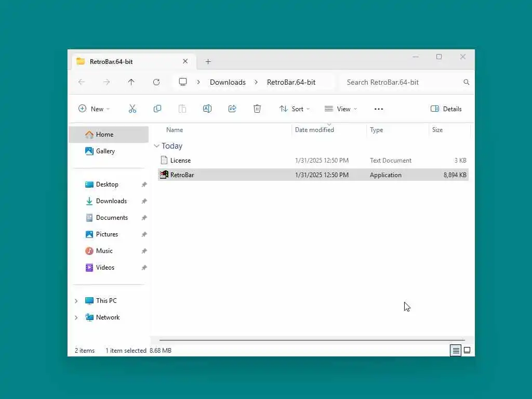Click '1 item selected 8.68 MB' status

tap(138, 351)
